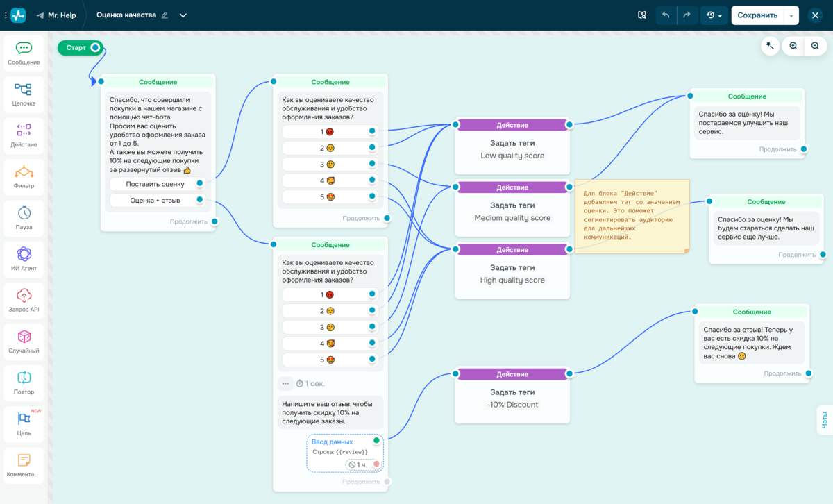833x504 pixels.
Task: Open the version history dropdown
Action: pyautogui.click(x=714, y=15)
